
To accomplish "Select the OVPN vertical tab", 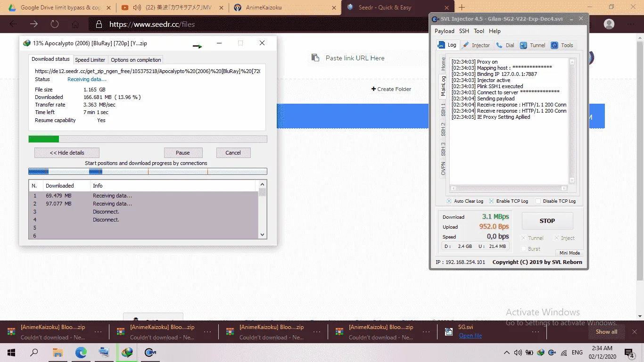I will 443,169.
